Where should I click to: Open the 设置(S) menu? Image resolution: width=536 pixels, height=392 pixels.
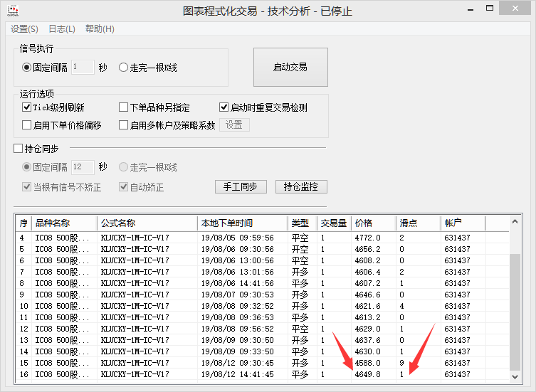point(24,29)
